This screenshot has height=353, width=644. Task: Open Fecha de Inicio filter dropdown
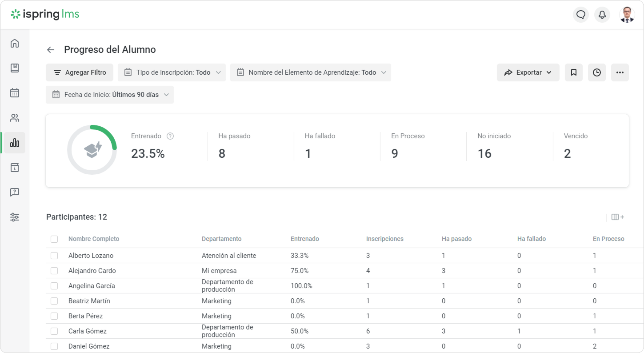tap(110, 95)
